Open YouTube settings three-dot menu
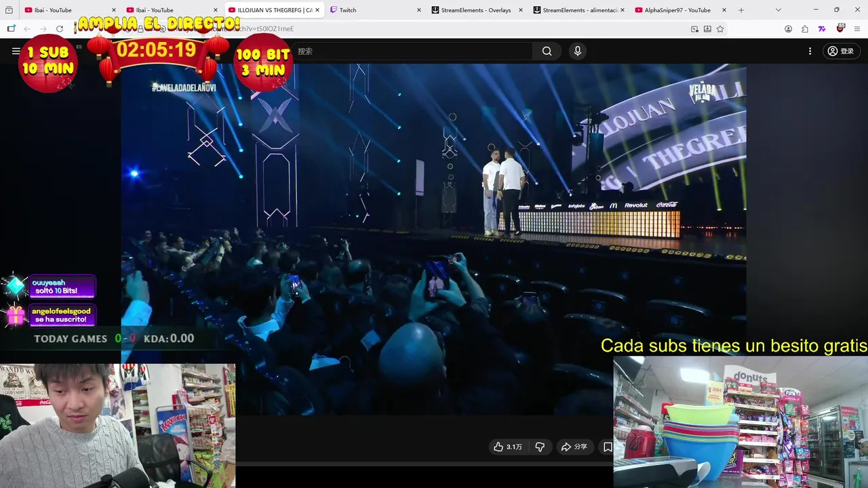 coord(810,51)
